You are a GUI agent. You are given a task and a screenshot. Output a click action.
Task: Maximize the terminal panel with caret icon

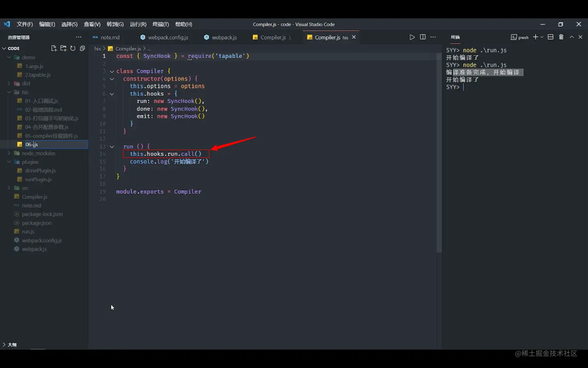click(572, 37)
